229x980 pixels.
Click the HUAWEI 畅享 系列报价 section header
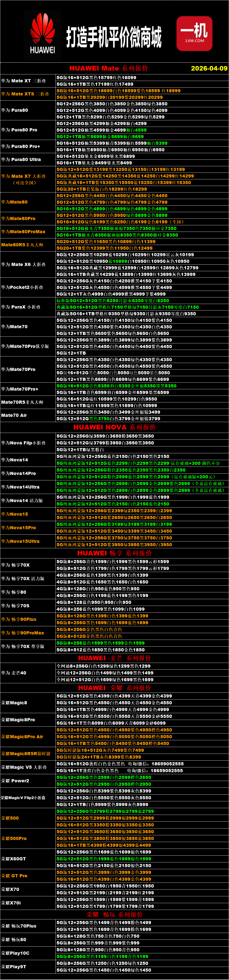coord(114,553)
